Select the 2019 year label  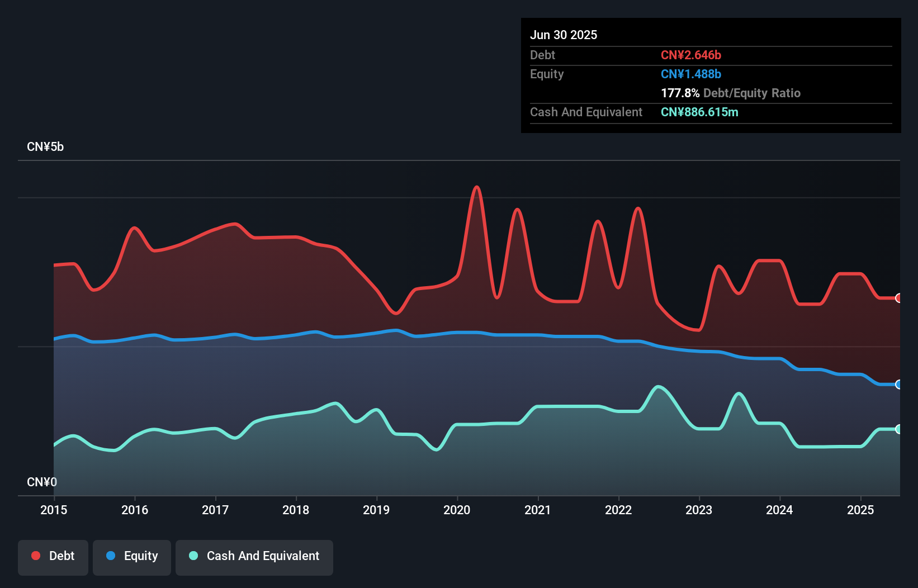click(x=376, y=510)
